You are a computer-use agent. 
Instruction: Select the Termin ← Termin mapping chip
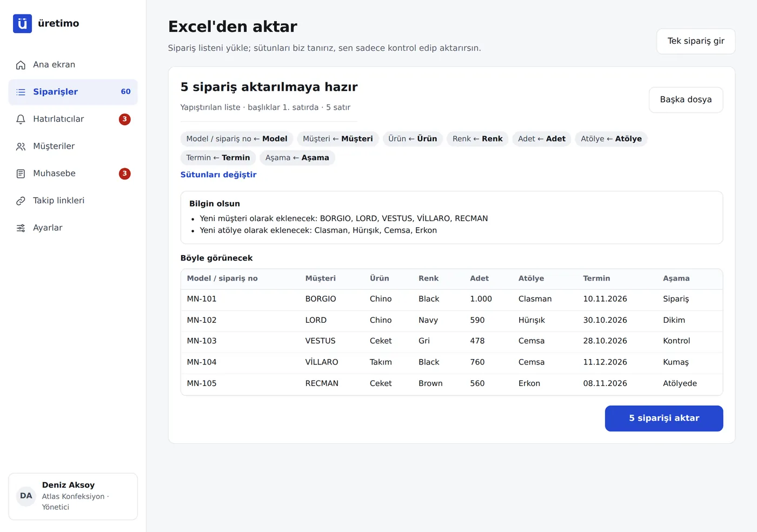click(218, 158)
